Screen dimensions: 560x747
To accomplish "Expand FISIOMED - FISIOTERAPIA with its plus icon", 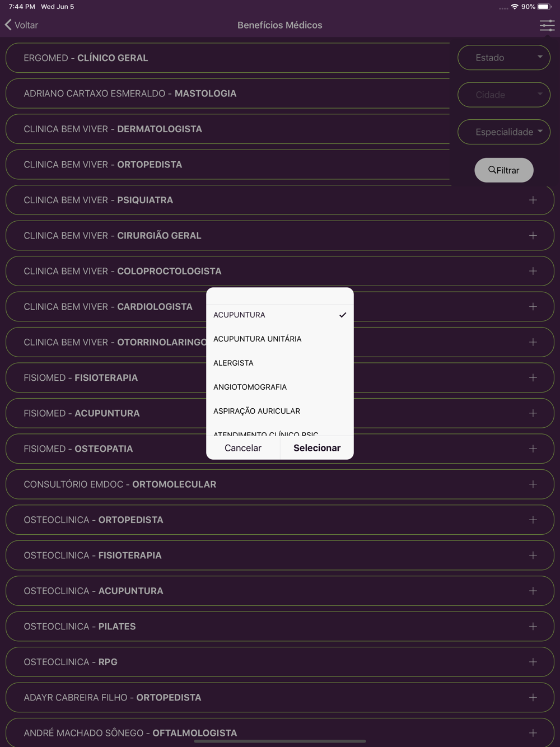I will (x=533, y=377).
